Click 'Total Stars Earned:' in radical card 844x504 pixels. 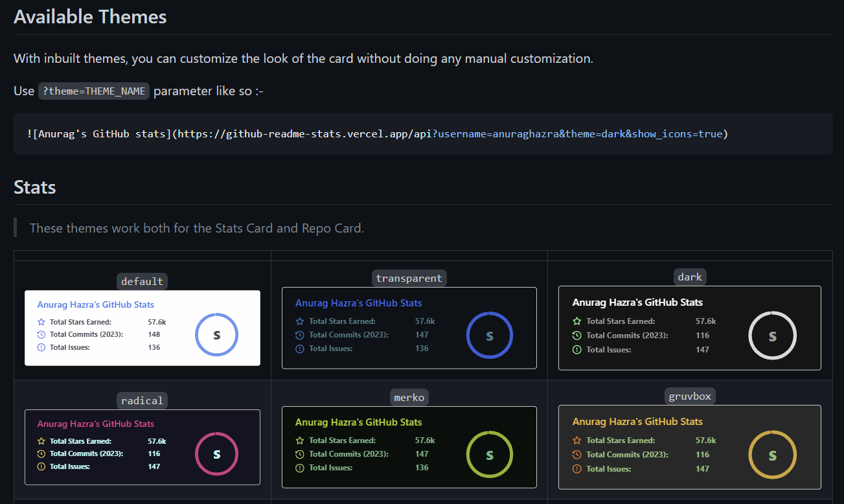coord(80,441)
